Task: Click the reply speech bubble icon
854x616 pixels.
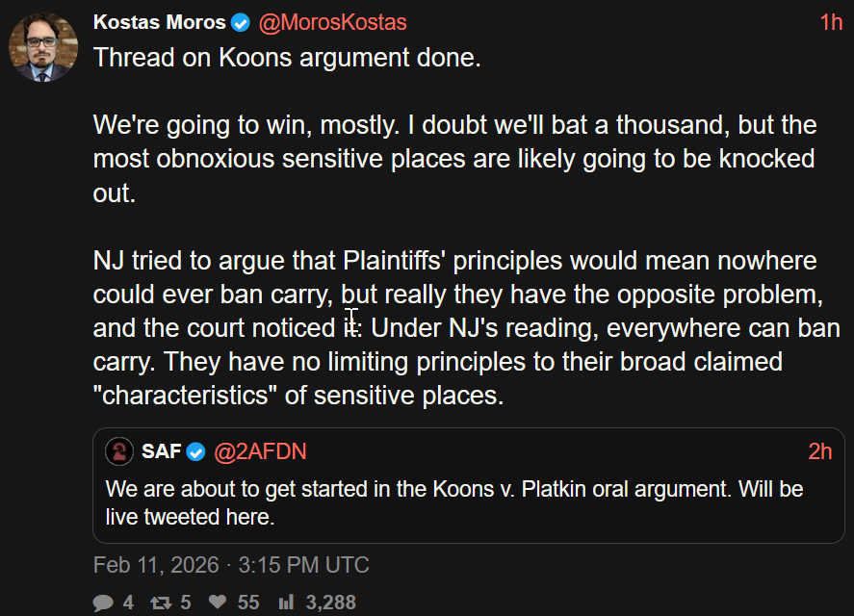Action: pos(103,603)
